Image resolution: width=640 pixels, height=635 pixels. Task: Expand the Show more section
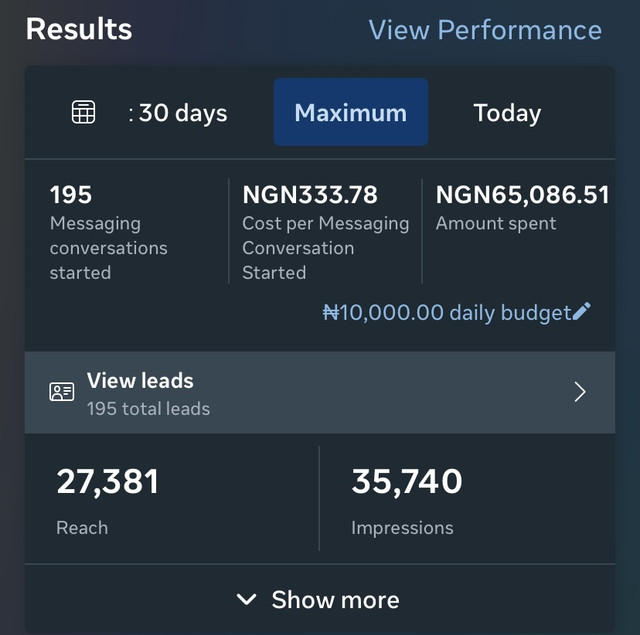[320, 599]
